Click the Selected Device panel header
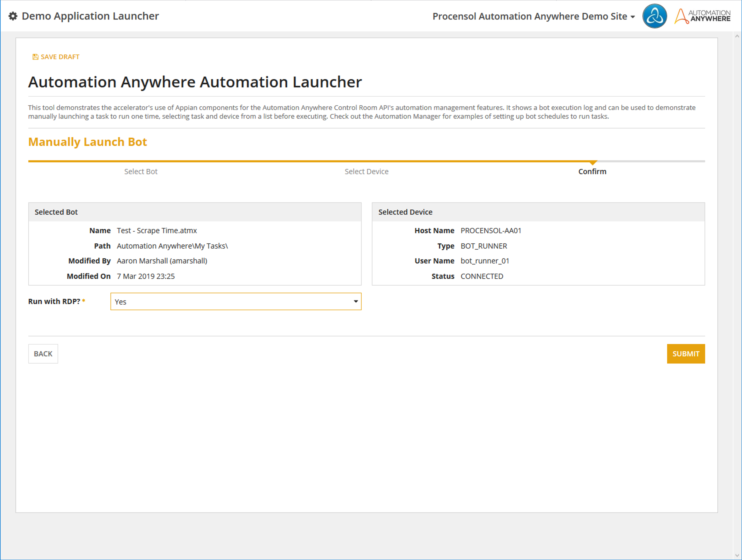This screenshot has height=560, width=742. click(x=538, y=212)
